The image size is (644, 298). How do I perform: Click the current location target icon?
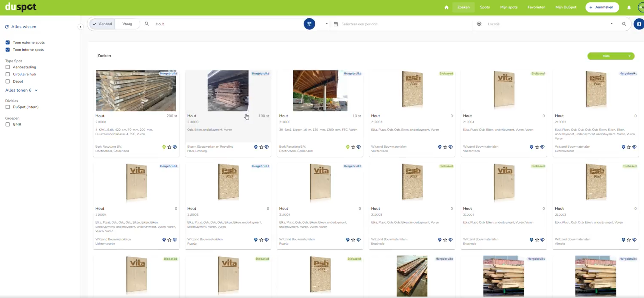pos(479,24)
